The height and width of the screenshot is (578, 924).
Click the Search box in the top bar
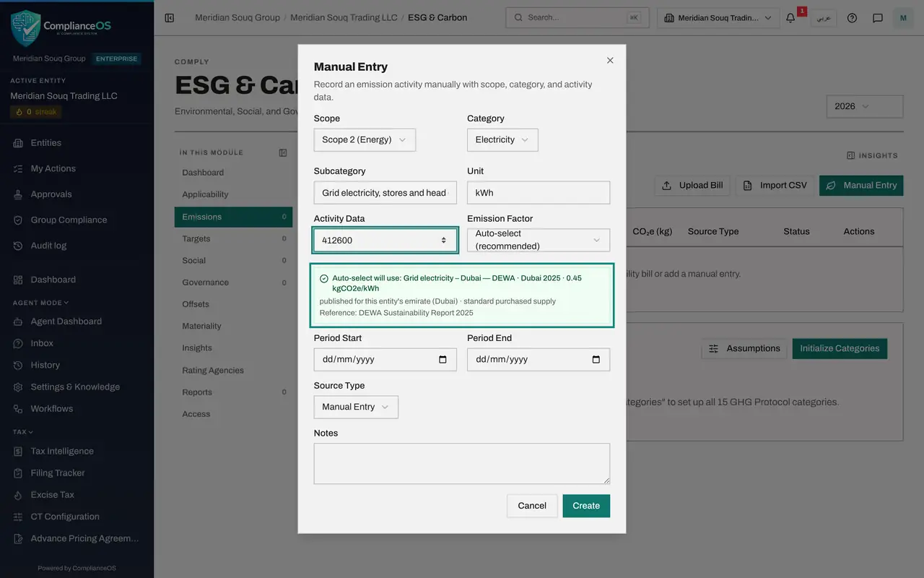point(577,17)
